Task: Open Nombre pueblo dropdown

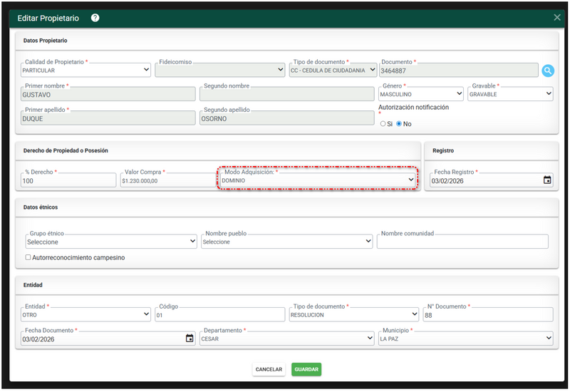Action: (x=287, y=242)
